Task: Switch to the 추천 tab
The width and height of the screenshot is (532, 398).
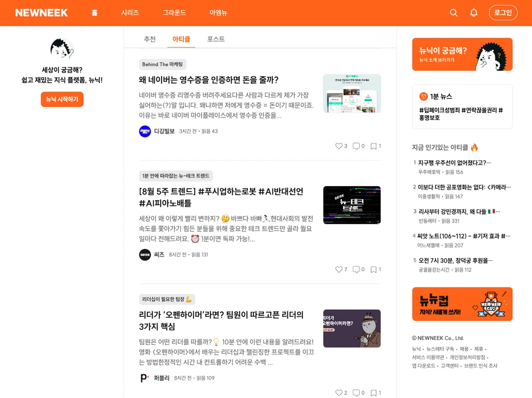Action: (150, 39)
